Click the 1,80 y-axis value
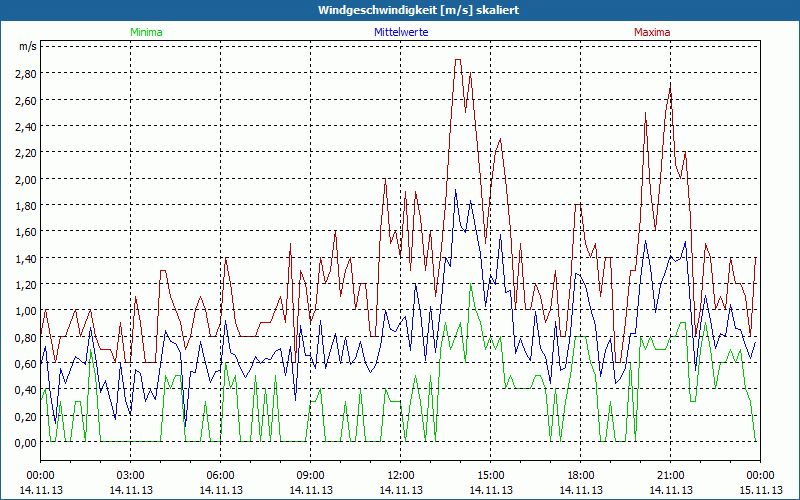The height and width of the screenshot is (500, 800). [x=26, y=205]
